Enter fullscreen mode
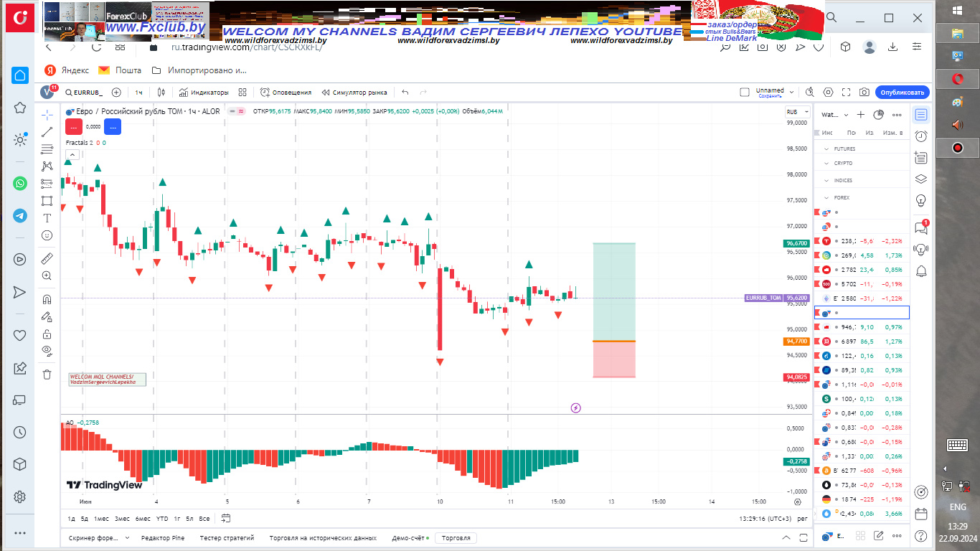 click(847, 93)
